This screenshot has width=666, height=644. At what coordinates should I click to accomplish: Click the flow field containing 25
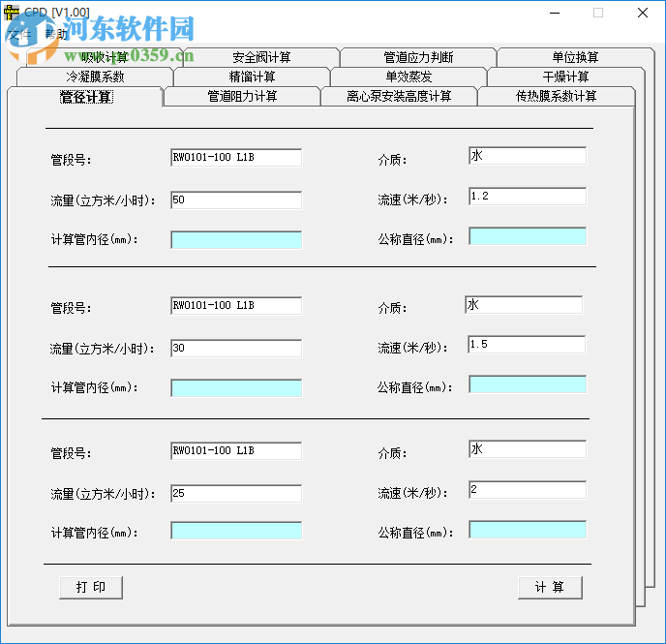[x=236, y=494]
